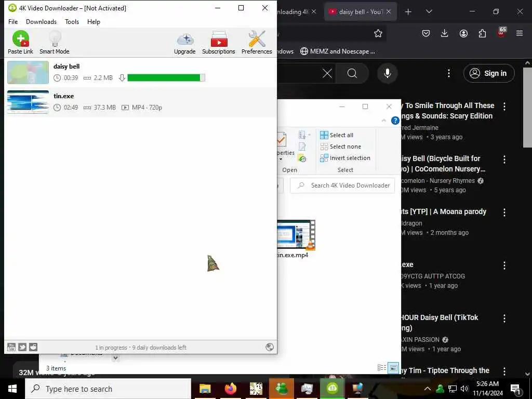The width and height of the screenshot is (532, 399).
Task: Switch Explorer to details view icon
Action: [382, 367]
